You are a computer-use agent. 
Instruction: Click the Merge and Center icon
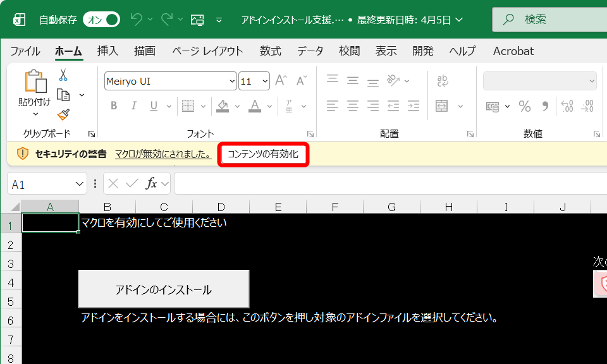(x=442, y=106)
